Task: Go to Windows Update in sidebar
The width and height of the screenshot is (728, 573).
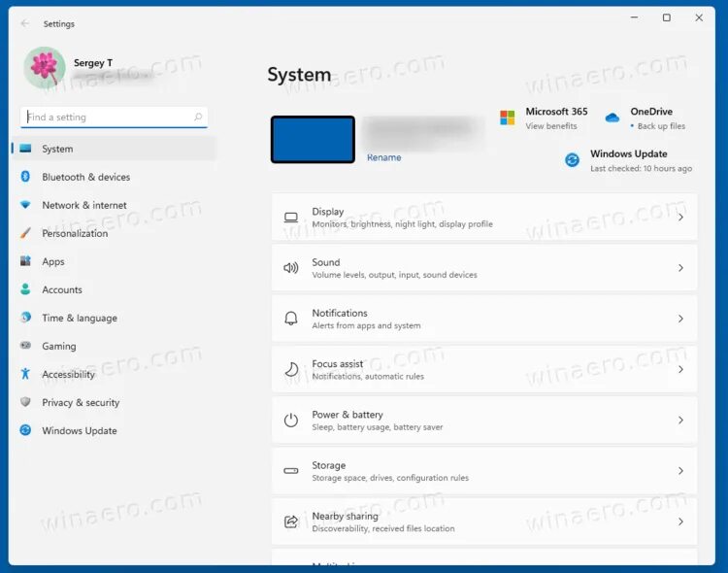Action: [x=115, y=430]
